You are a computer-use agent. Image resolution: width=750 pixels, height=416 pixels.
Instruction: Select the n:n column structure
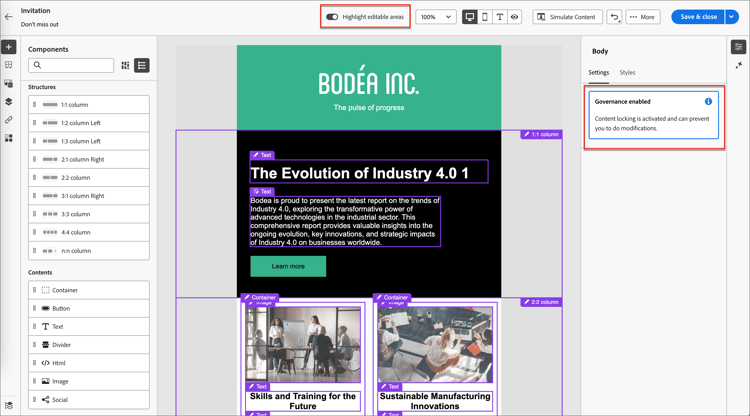[89, 251]
